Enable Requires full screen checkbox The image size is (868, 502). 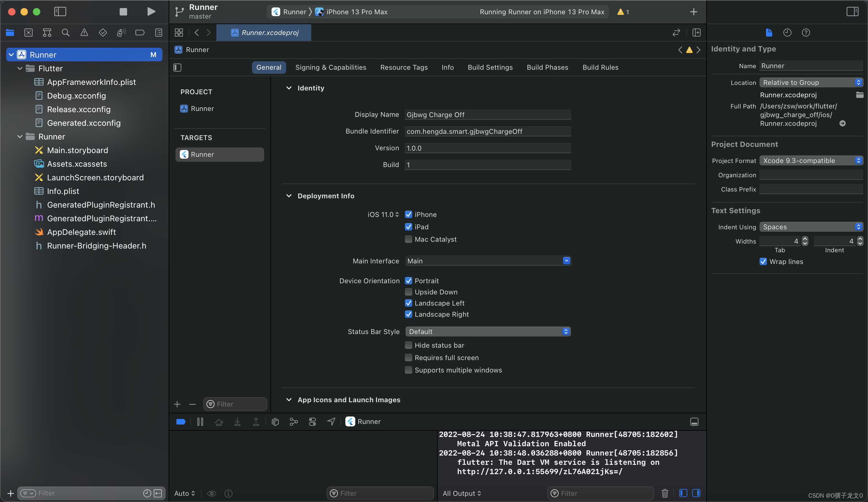pos(409,358)
